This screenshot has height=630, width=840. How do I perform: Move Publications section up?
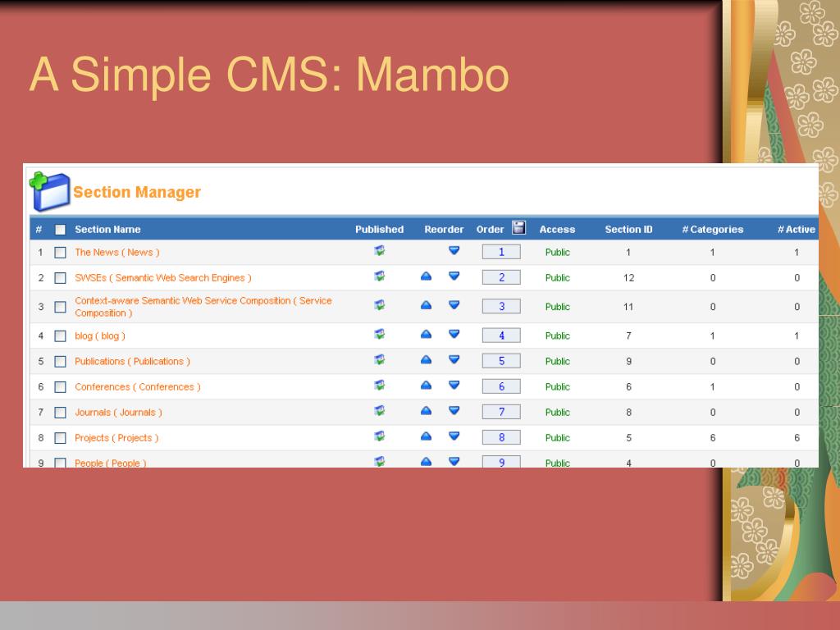(426, 359)
